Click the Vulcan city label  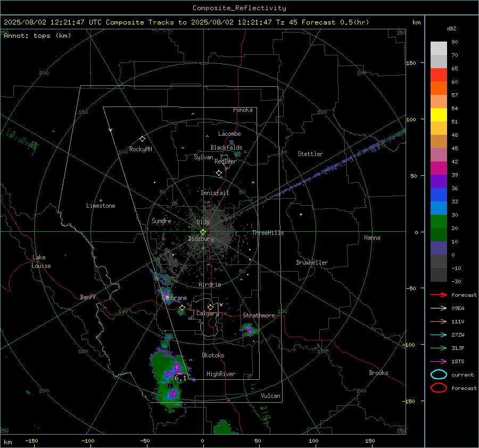(x=270, y=396)
